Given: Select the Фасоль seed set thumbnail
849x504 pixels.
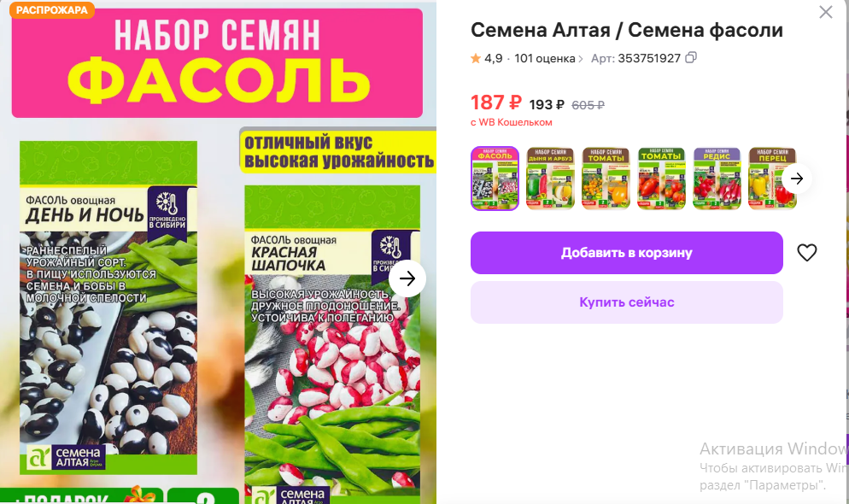Looking at the screenshot, I should 495,178.
